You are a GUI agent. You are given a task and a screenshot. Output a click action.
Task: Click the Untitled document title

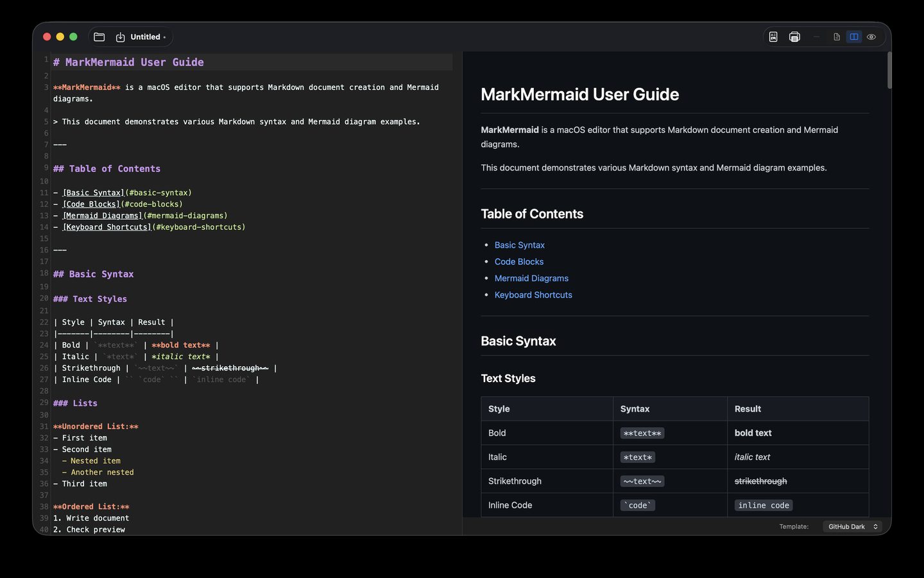pos(146,37)
